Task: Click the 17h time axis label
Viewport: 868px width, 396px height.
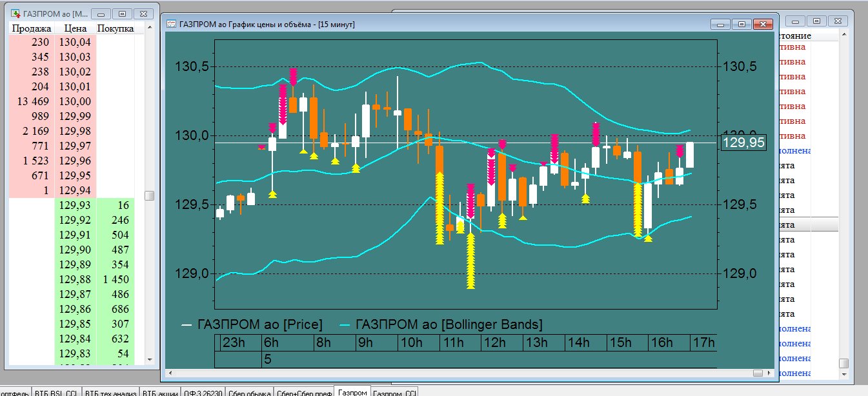Action: pyautogui.click(x=703, y=342)
